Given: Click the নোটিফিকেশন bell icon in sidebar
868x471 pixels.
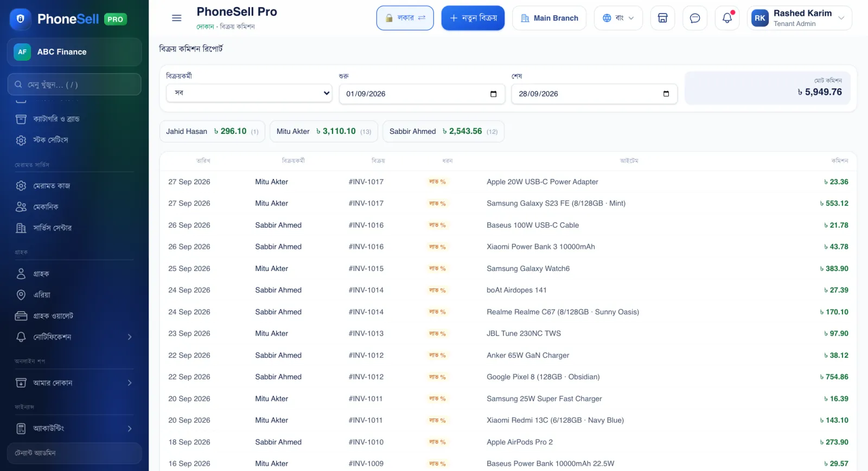Looking at the screenshot, I should (21, 337).
